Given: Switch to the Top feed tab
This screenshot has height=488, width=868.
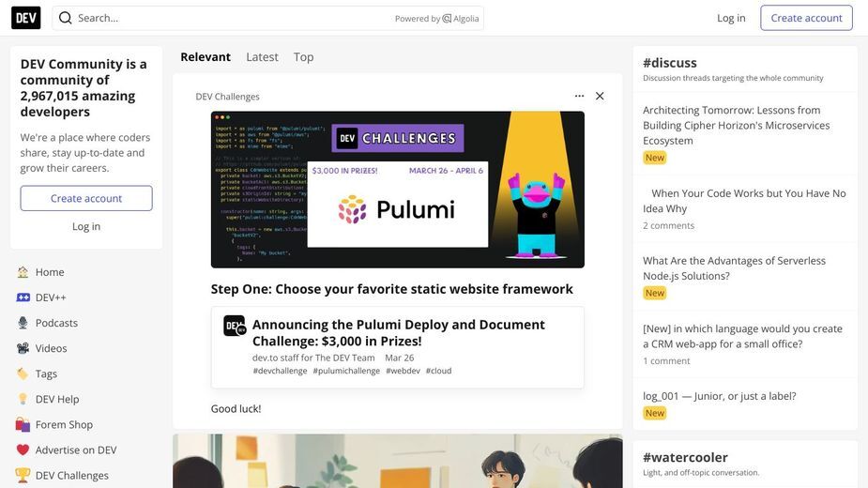Looking at the screenshot, I should click(x=303, y=57).
